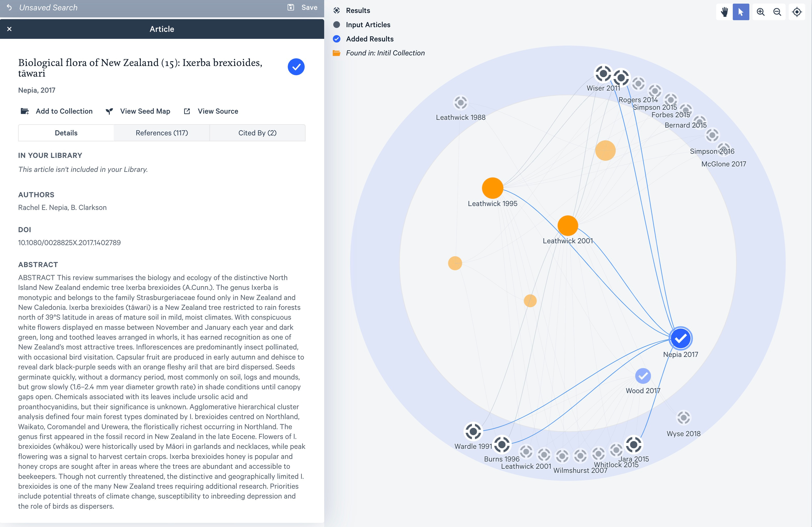Image resolution: width=812 pixels, height=527 pixels.
Task: Click the unlabeled light orange node near top
Action: click(605, 150)
